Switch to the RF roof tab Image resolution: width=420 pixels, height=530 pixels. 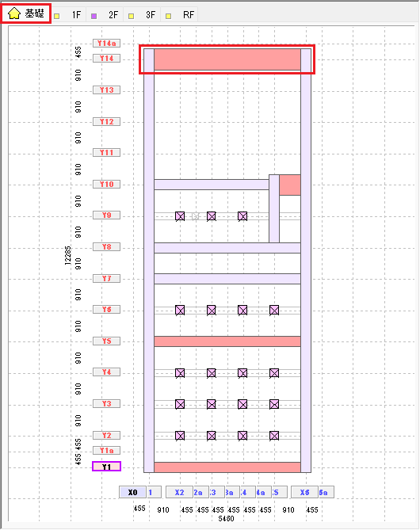click(180, 15)
